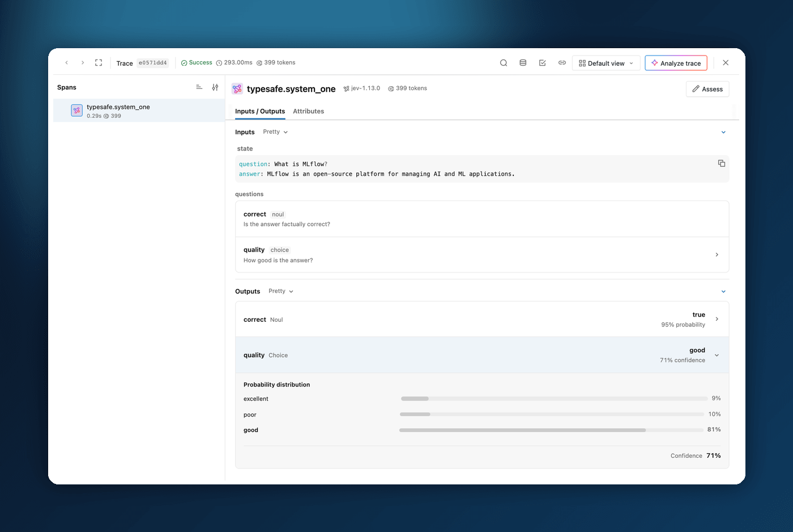Screen dimensions: 793x532
Task: Click the Probability distribution heading
Action: tap(277, 385)
